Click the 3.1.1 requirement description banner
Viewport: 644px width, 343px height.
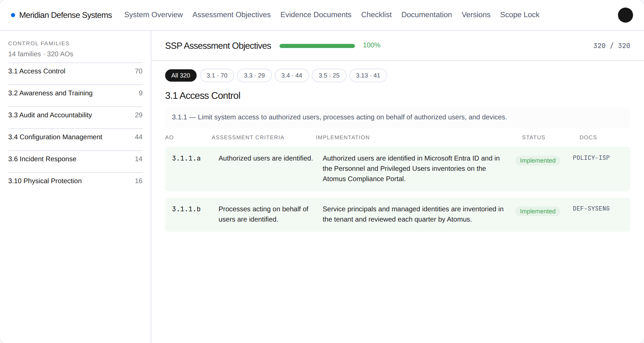[x=398, y=117]
